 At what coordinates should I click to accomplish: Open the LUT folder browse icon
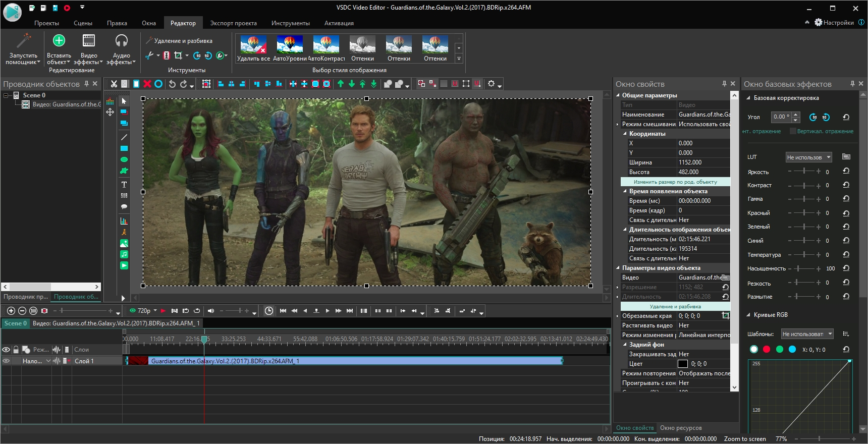pos(846,157)
